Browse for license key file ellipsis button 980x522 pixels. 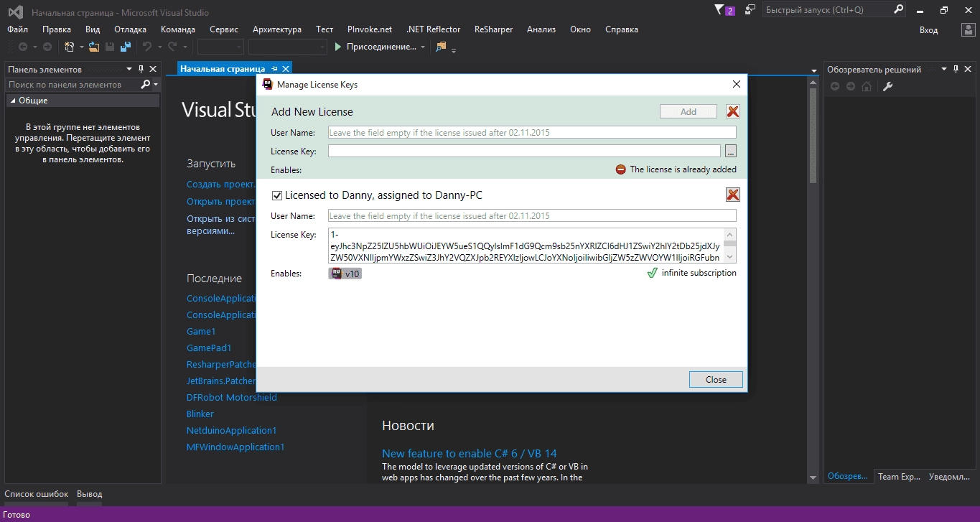(x=730, y=151)
